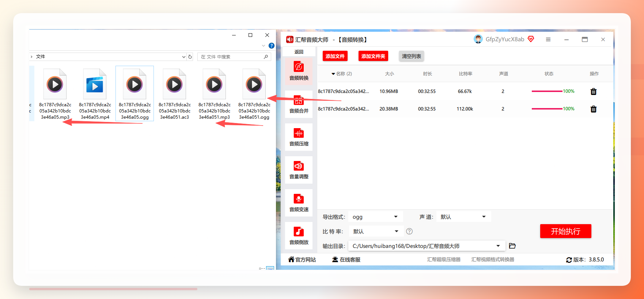Screen dimensions: 644x299
Task: Open the 音量调整 volume adjustment tool
Action: [x=299, y=170]
